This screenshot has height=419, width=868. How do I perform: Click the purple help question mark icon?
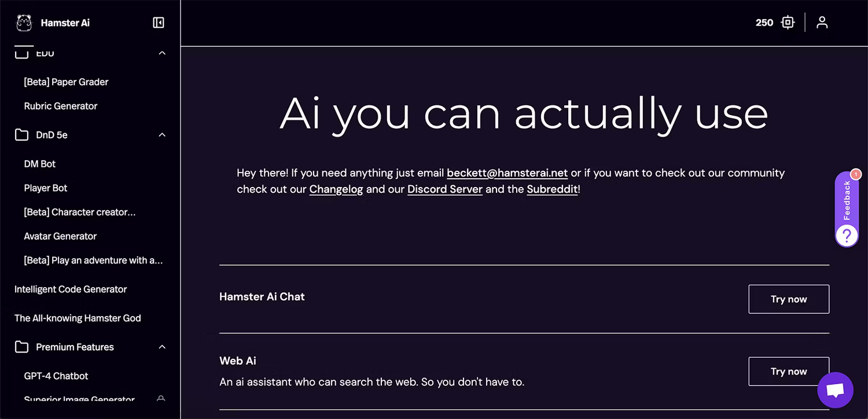(x=847, y=236)
